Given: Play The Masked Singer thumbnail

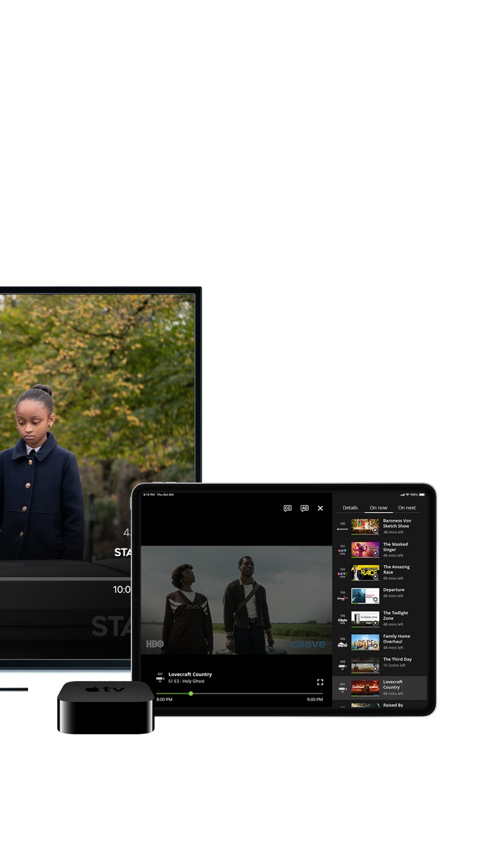Looking at the screenshot, I should (365, 549).
